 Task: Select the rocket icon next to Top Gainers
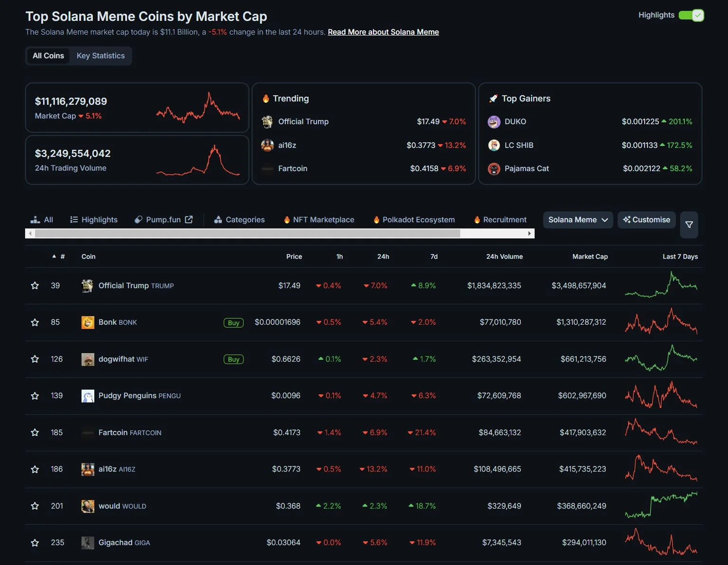coord(493,99)
